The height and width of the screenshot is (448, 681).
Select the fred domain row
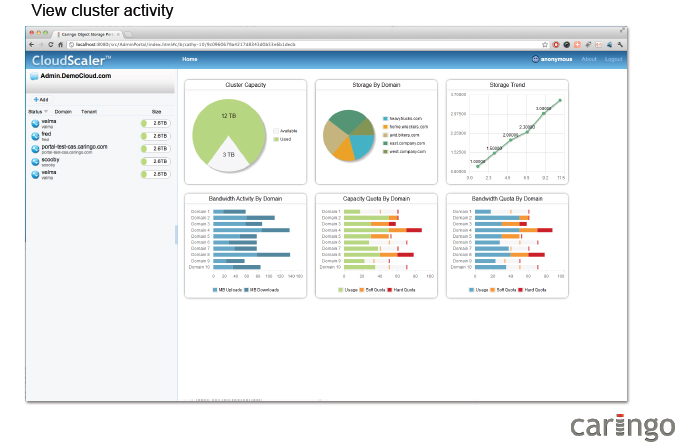pyautogui.click(x=100, y=136)
